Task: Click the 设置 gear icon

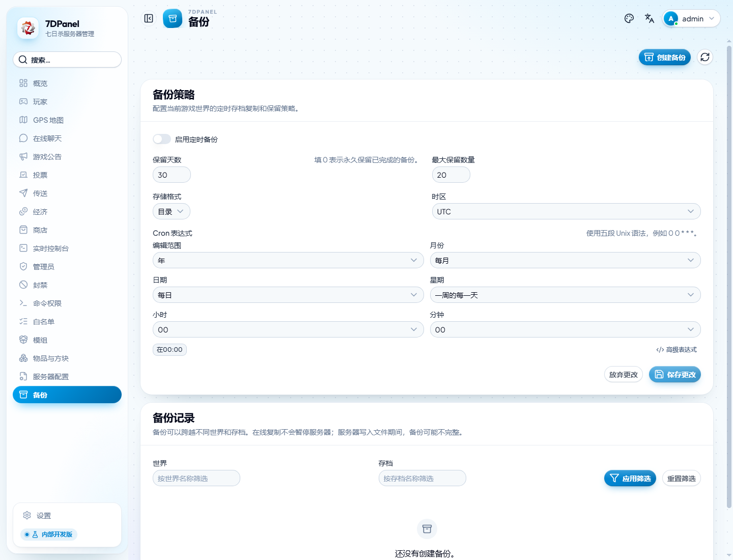Action: (27, 515)
